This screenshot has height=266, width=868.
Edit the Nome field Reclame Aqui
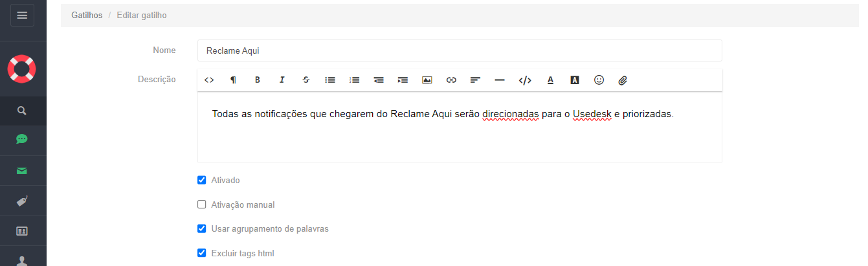coord(460,50)
